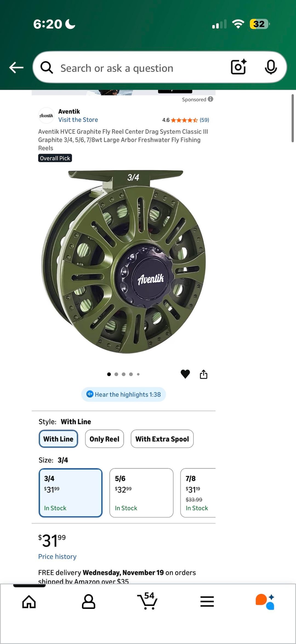Tap the share icon

(x=203, y=374)
